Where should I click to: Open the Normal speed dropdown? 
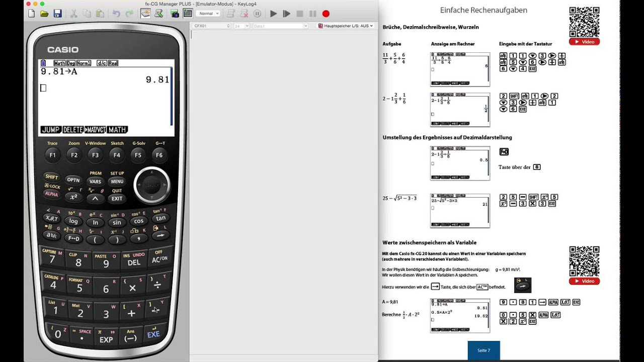[x=208, y=14]
